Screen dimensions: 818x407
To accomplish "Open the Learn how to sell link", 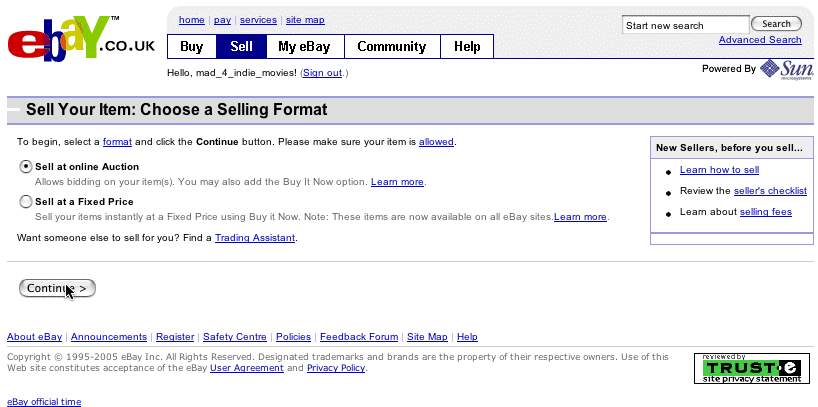I will click(x=719, y=170).
